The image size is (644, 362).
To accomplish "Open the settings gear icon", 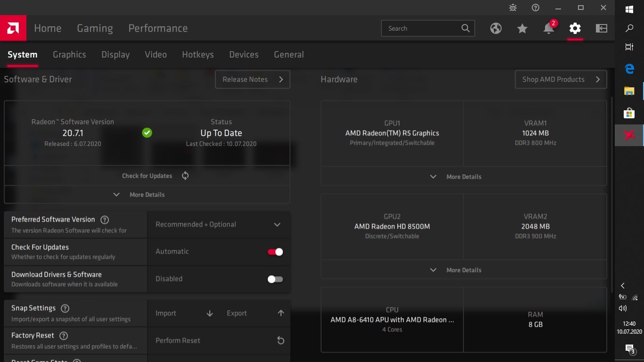I will (575, 28).
